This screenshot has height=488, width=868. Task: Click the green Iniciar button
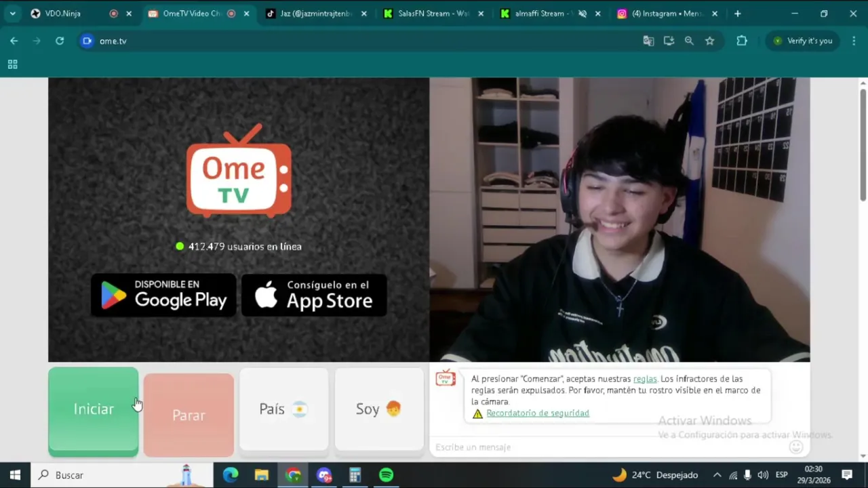coord(94,409)
